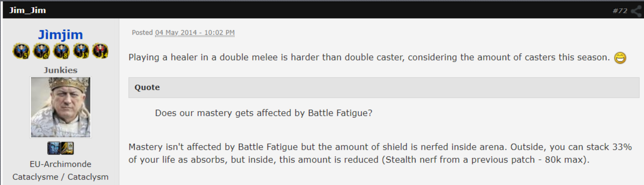Click the golden class icon under avatar
This screenshot has height=185, width=644.
[67, 148]
